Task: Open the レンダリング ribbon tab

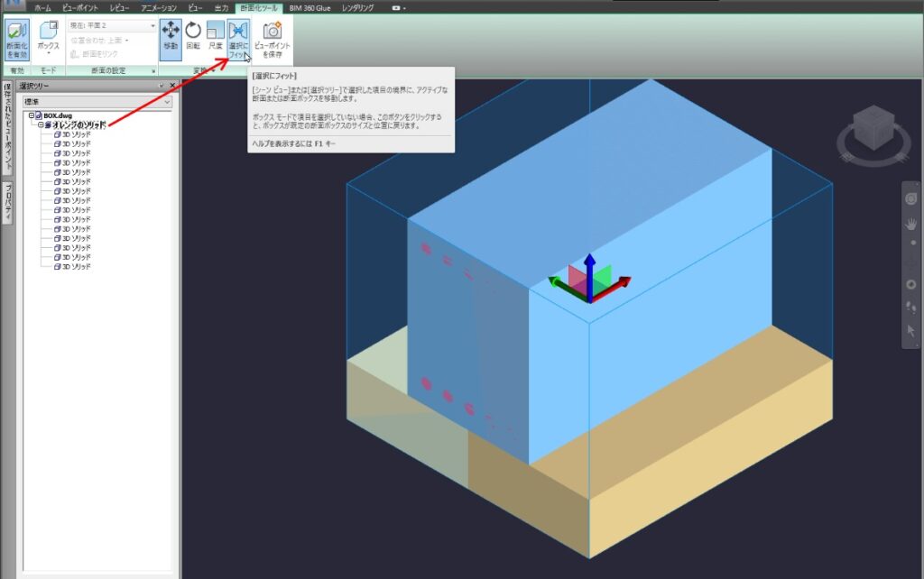Action: (x=360, y=6)
